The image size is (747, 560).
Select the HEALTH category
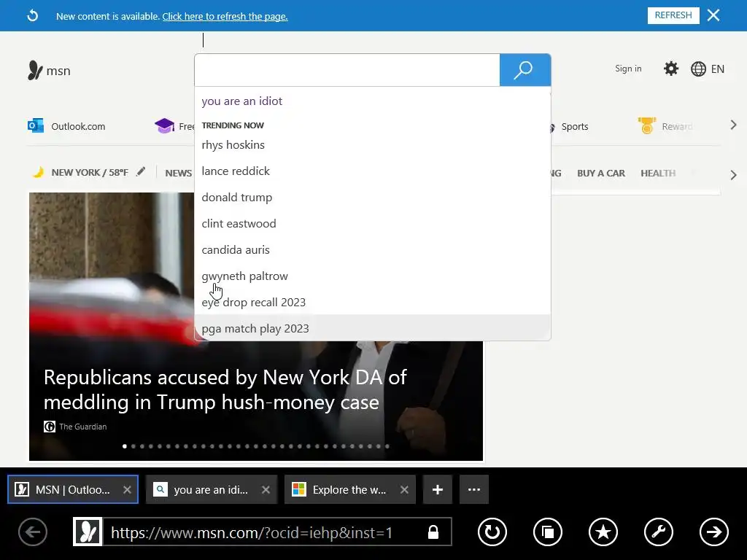658,173
